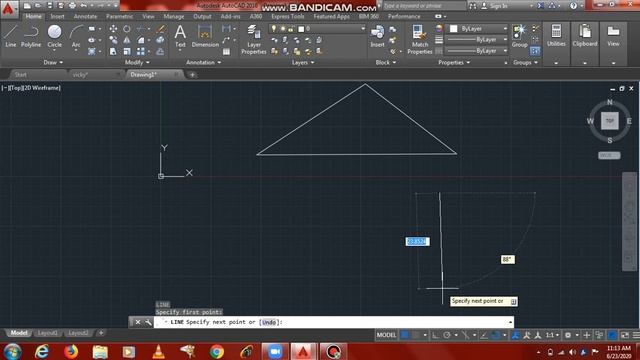
Task: Toggle Group selection on/off in Groups panel
Action: coord(535,51)
